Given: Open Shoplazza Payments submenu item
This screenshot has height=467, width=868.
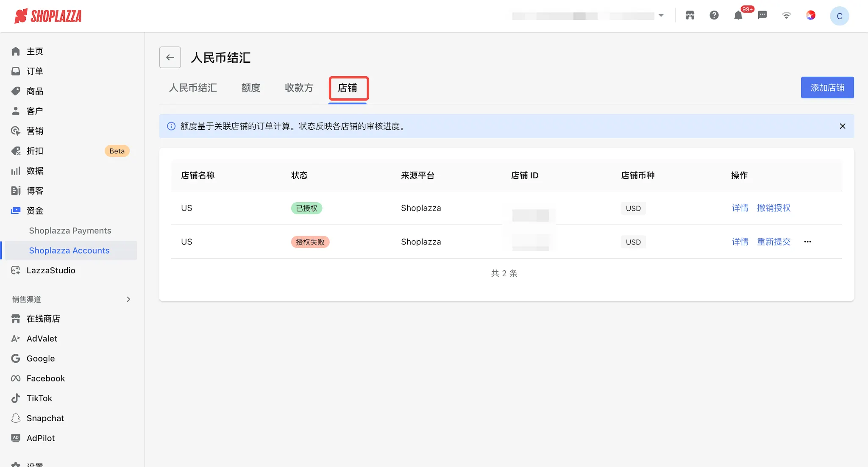Looking at the screenshot, I should click(70, 231).
